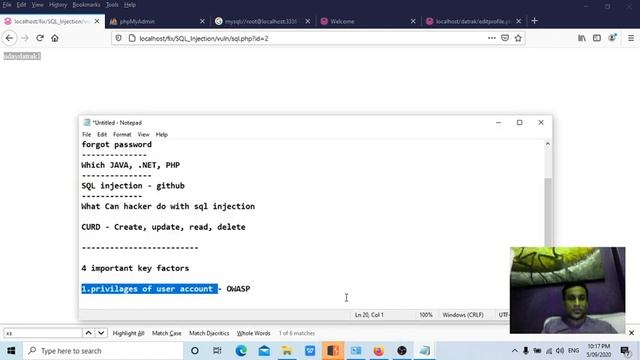The height and width of the screenshot is (360, 640).
Task: Open Firefox Bookmarks menu
Action: coord(86,5)
